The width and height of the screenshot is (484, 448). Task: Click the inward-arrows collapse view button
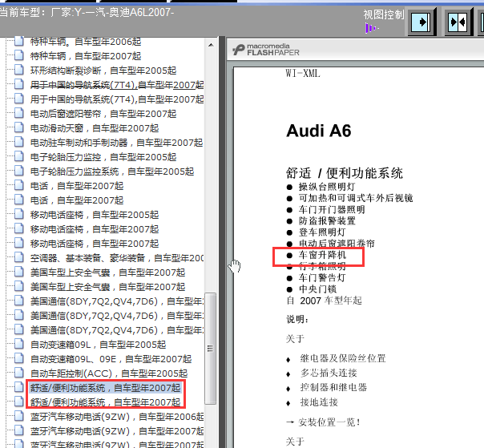click(458, 22)
